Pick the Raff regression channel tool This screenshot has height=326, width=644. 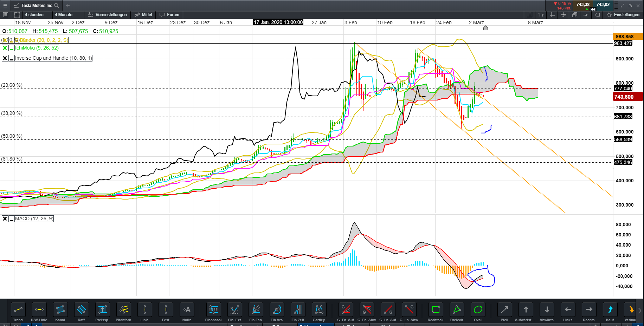[x=81, y=312]
